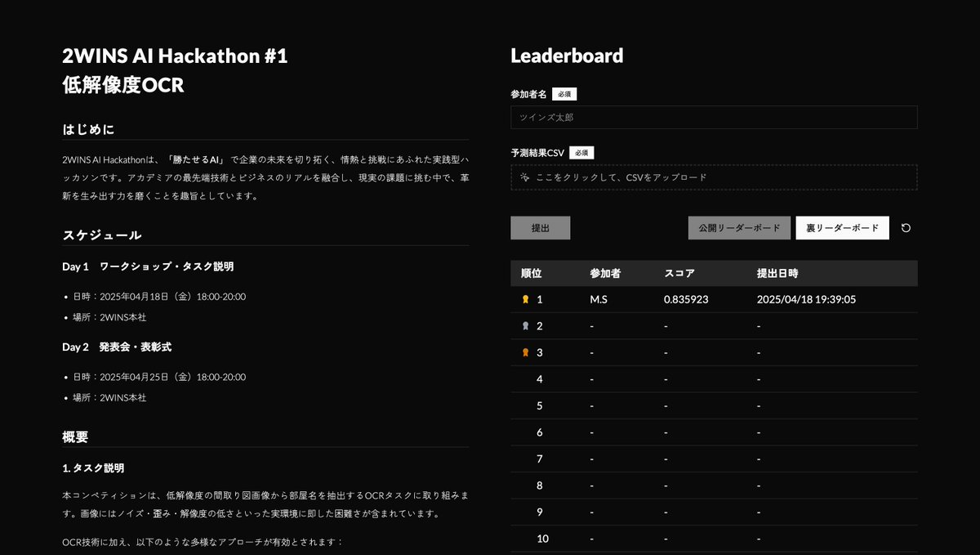
Task: Click rank number 9 in leaderboard
Action: 540,512
